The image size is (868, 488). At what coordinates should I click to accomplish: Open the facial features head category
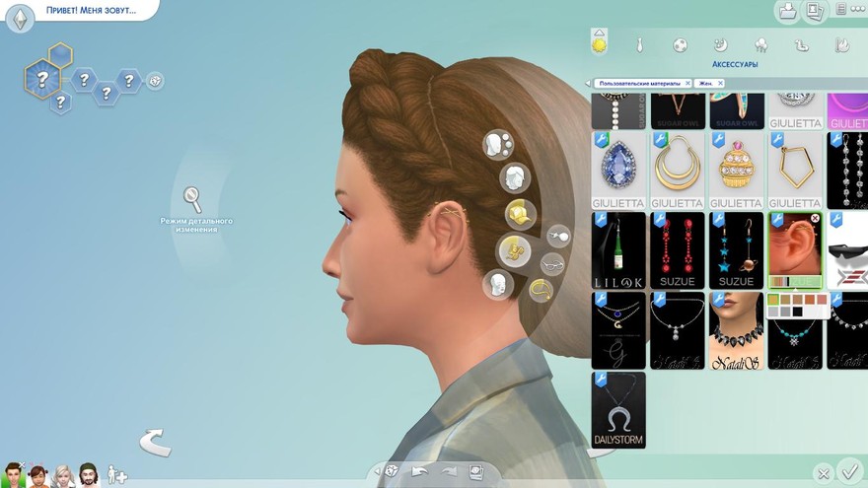[x=498, y=285]
